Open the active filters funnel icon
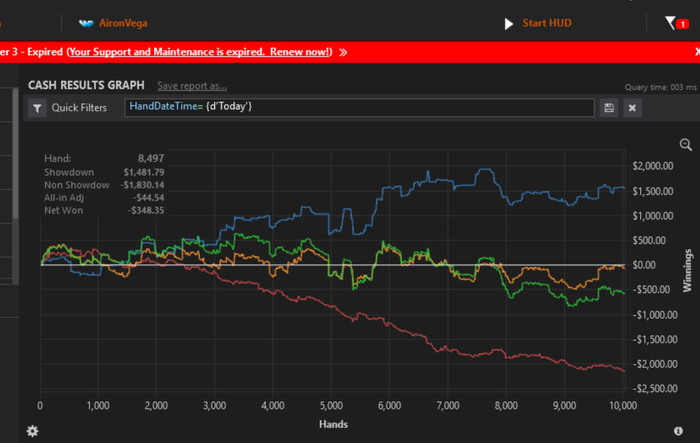 click(670, 23)
